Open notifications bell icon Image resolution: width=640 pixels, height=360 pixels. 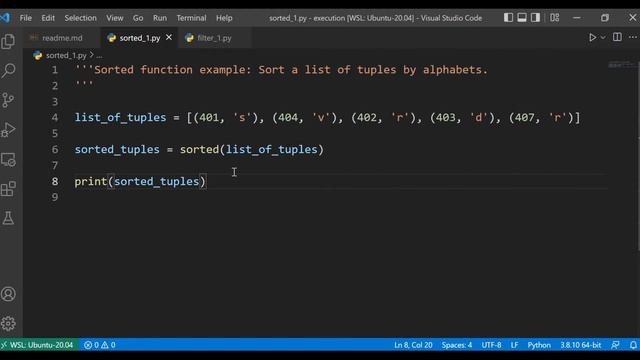click(633, 345)
